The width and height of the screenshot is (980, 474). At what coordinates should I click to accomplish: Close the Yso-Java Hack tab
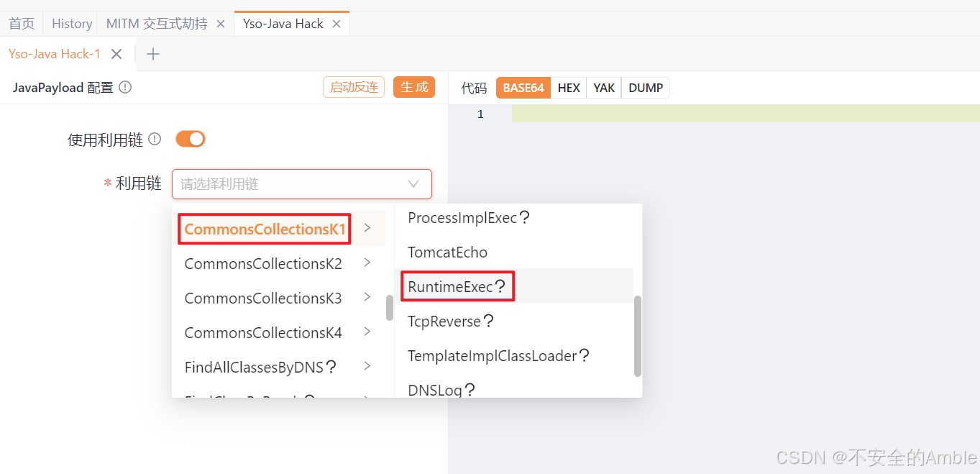[336, 24]
